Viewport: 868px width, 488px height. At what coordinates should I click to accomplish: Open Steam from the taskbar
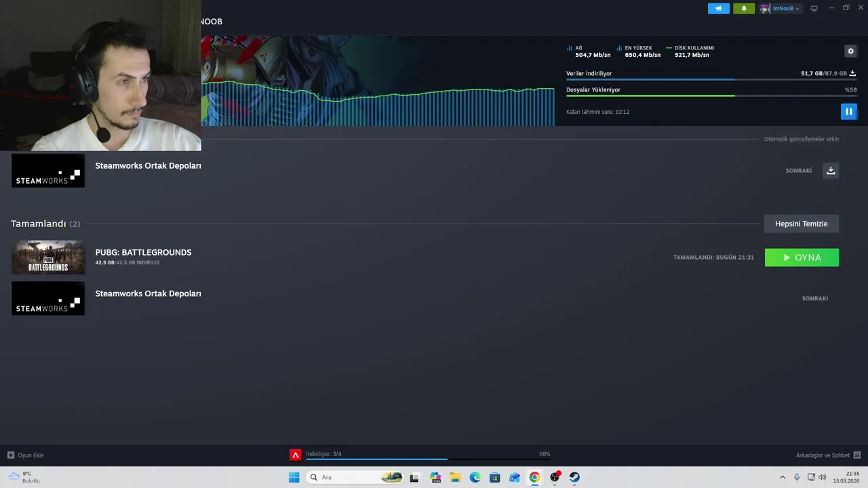pyautogui.click(x=574, y=477)
